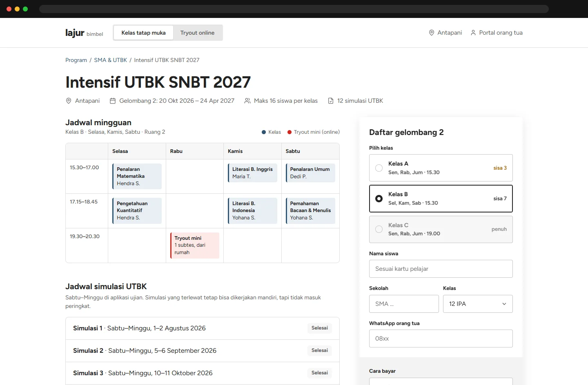
Task: Click the Literasi B. Inggris schedule block
Action: (252, 173)
